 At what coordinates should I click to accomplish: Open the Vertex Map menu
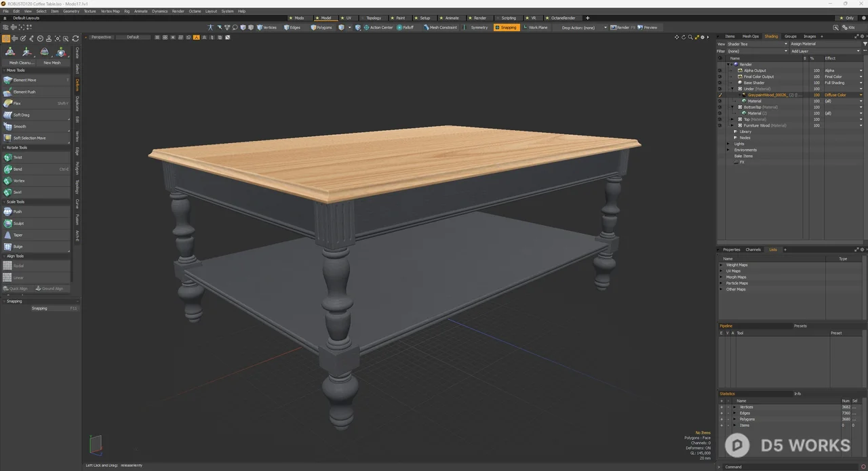(110, 12)
